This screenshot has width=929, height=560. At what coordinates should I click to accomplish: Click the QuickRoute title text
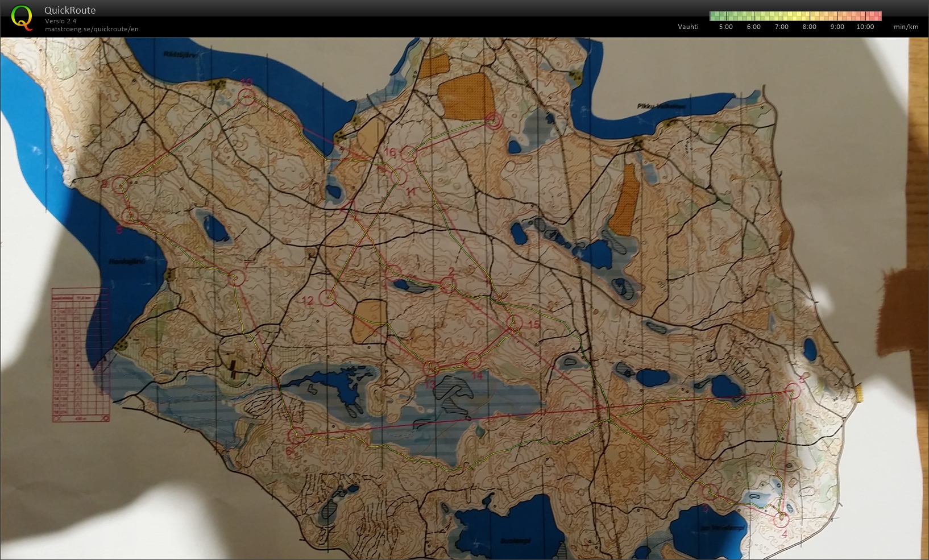[70, 10]
